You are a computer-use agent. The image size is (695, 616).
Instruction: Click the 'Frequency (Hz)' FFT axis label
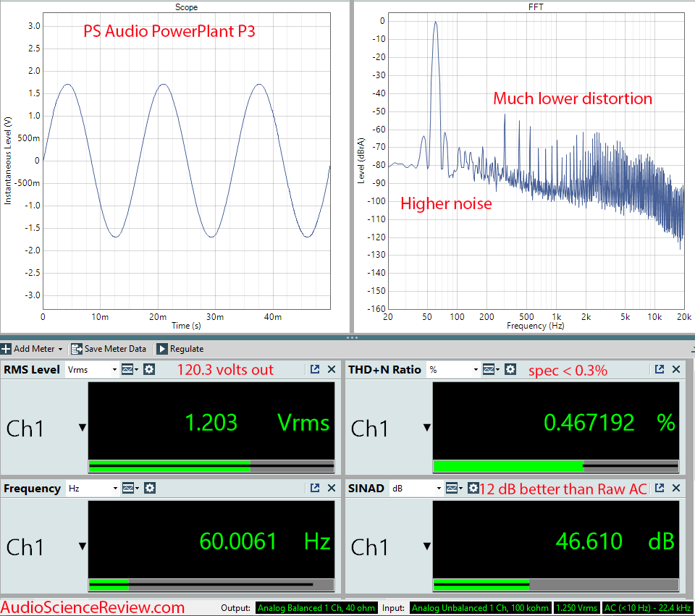[536, 326]
